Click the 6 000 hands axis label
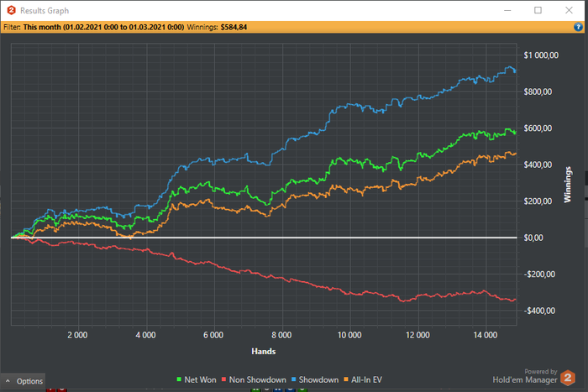 [213, 335]
